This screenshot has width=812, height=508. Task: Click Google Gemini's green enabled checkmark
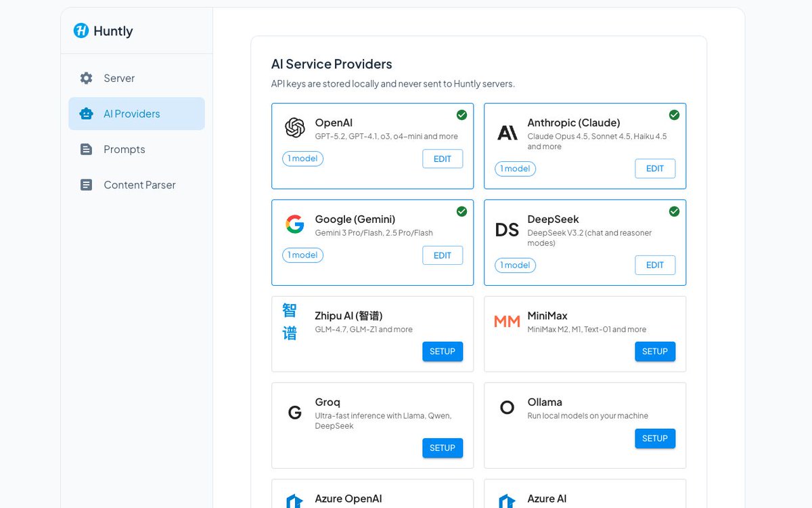click(x=461, y=211)
